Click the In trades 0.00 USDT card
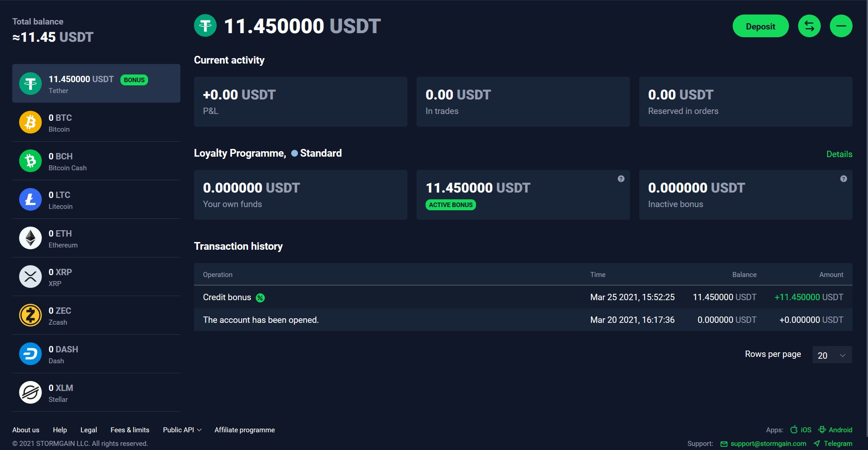 click(523, 102)
